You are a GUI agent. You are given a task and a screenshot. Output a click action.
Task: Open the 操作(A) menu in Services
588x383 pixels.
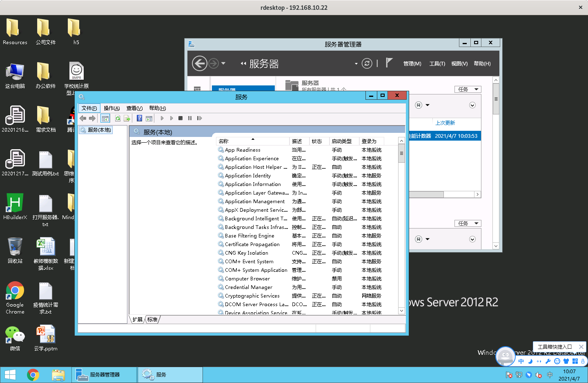pos(111,108)
